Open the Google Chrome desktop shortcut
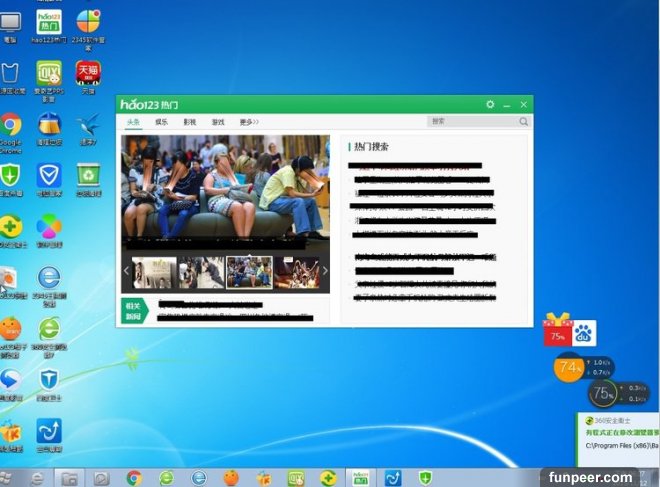660x487 pixels. click(11, 126)
